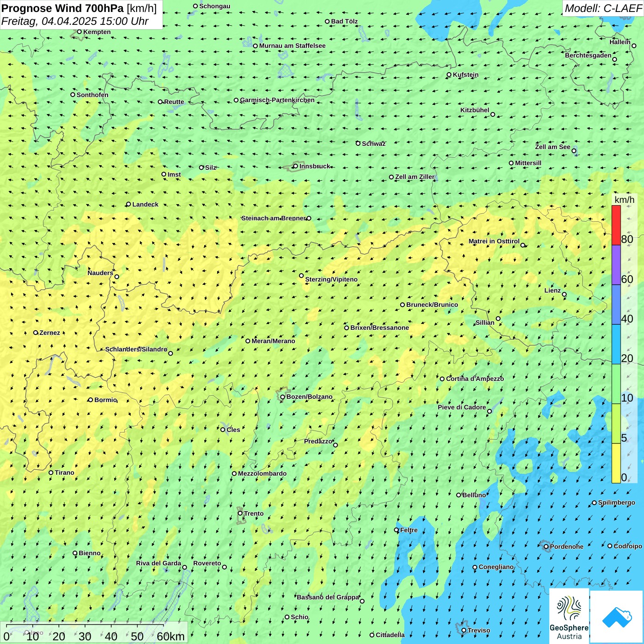The width and height of the screenshot is (644, 644).
Task: Click the Zernez label
Action: pyautogui.click(x=50, y=333)
